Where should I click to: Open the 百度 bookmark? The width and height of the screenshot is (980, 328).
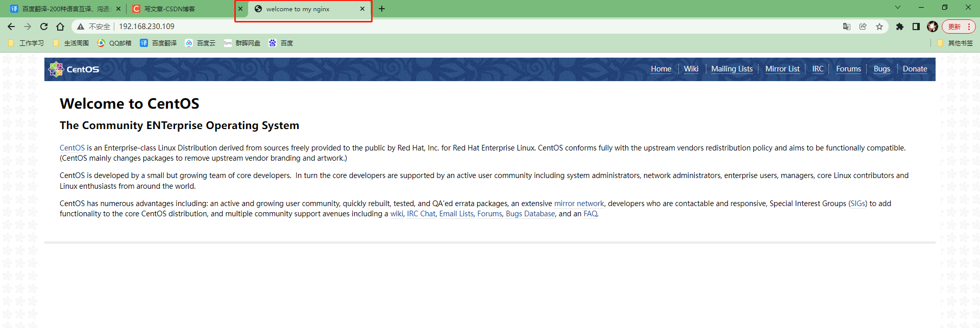281,43
